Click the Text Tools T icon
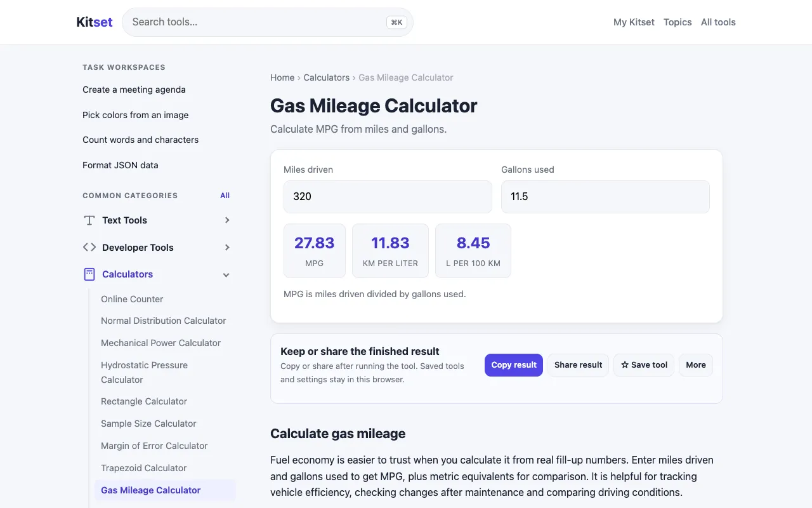812x508 pixels. [89, 220]
